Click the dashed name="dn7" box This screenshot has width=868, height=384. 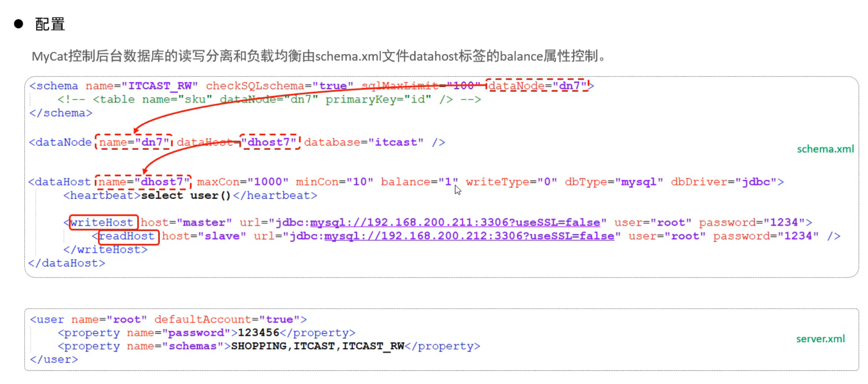click(x=134, y=142)
